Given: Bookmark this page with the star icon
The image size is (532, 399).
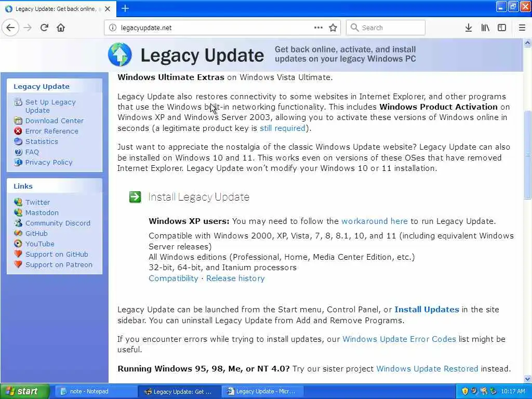Looking at the screenshot, I should pos(333,28).
